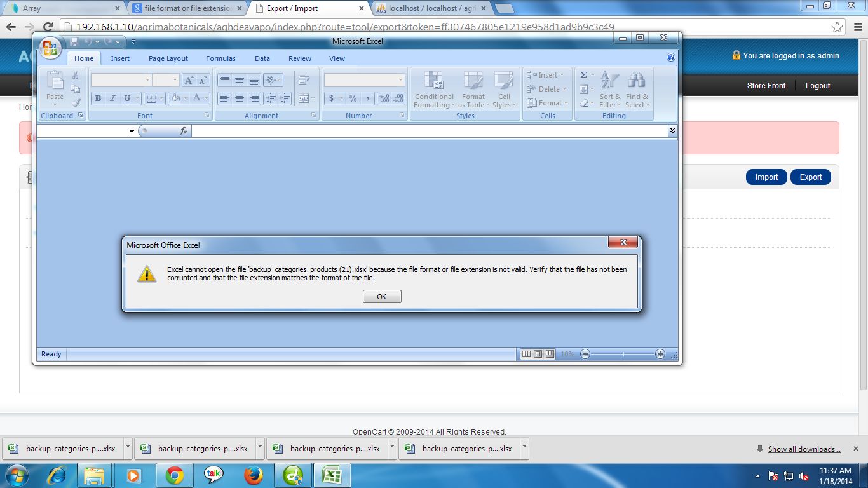Select the Format Painter brush icon
Screen dimensions: 868x488
point(76,102)
